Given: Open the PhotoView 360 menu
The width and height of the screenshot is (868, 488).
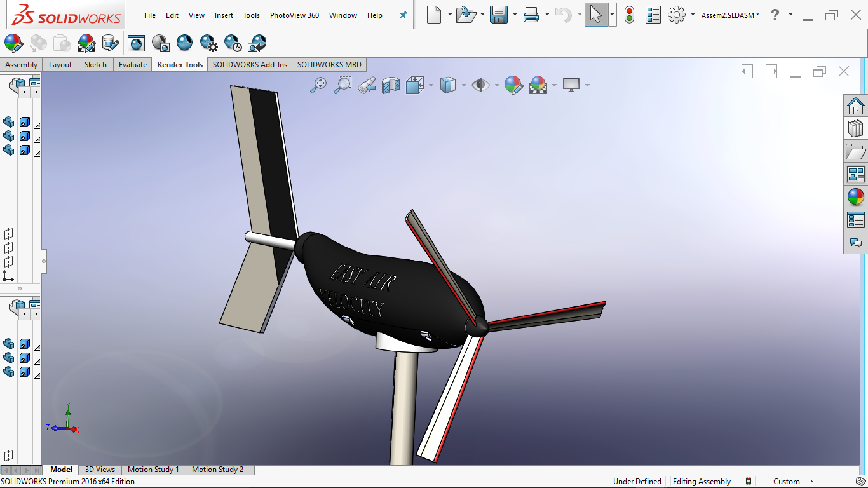Looking at the screenshot, I should [x=294, y=15].
